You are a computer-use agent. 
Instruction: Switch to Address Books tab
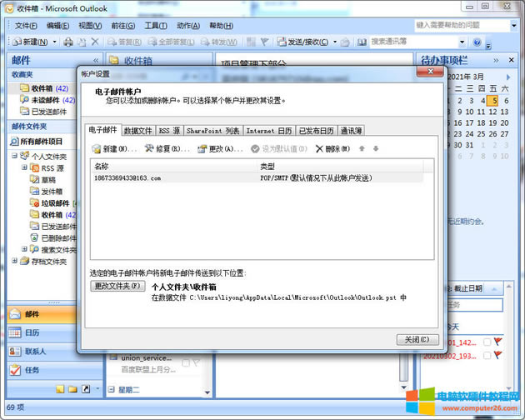351,131
